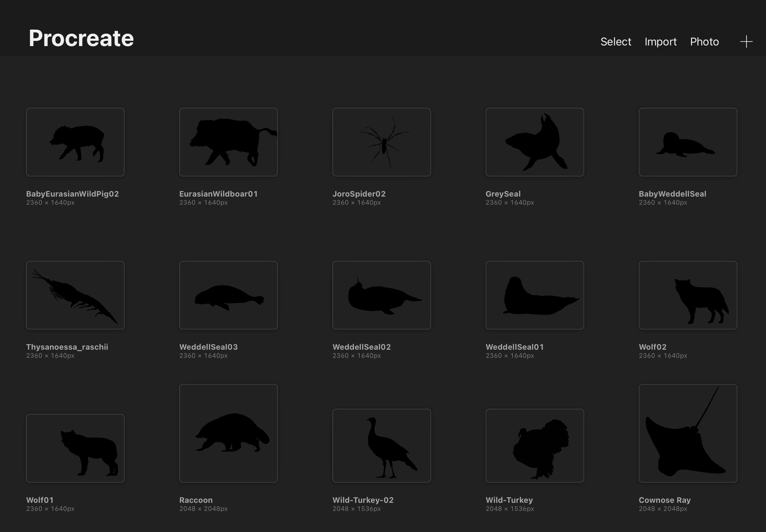The height and width of the screenshot is (532, 766).
Task: Rename by clicking the Wild-Turkey title label
Action: [x=509, y=500]
